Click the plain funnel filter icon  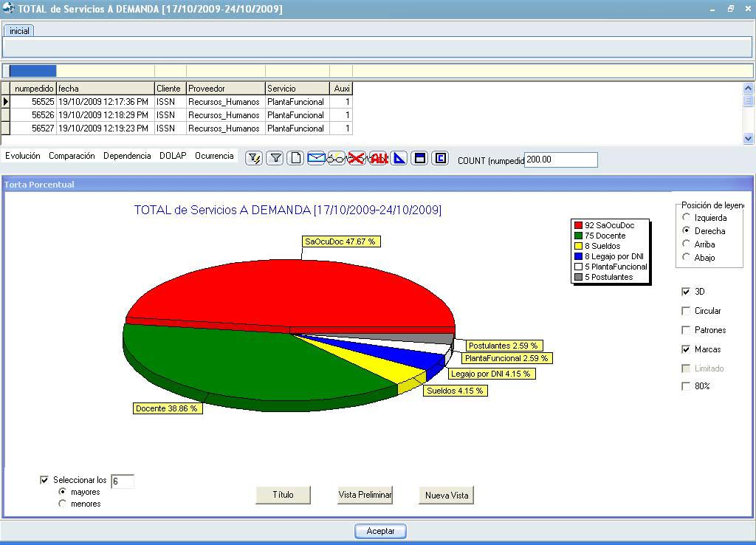click(x=275, y=158)
